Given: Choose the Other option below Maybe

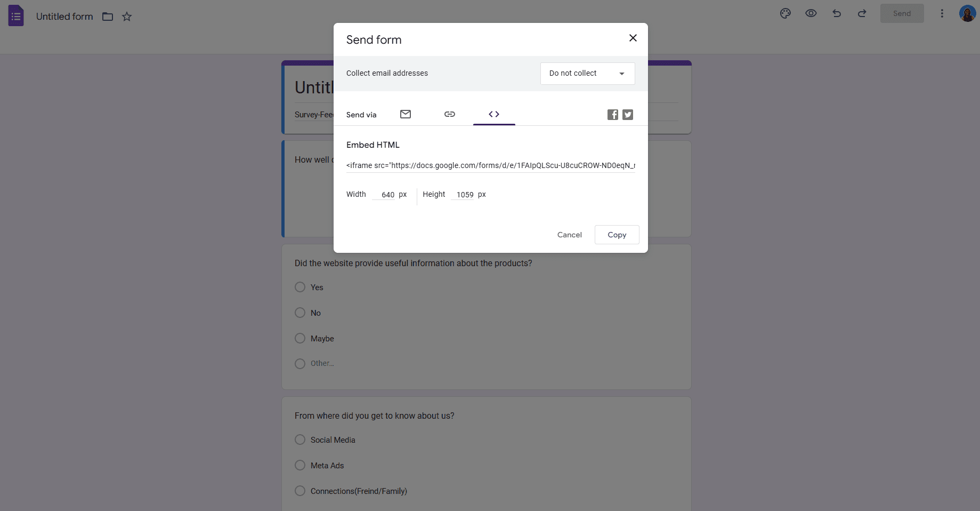Looking at the screenshot, I should [299, 363].
